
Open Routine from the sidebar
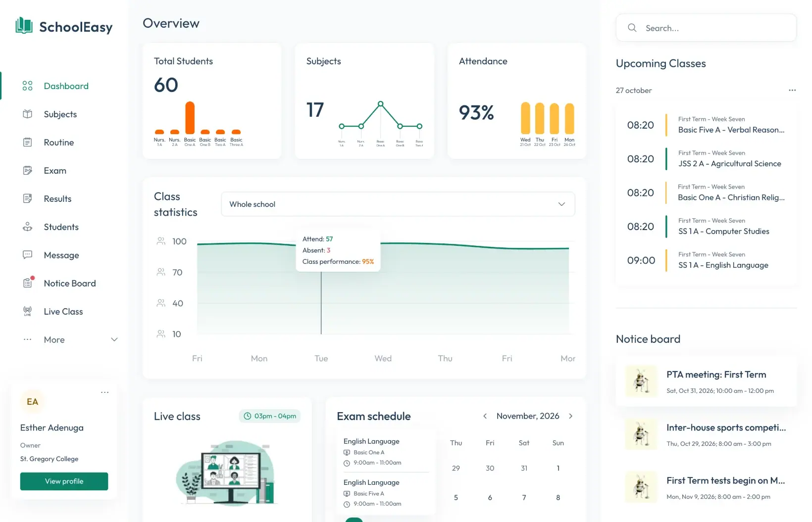point(58,142)
